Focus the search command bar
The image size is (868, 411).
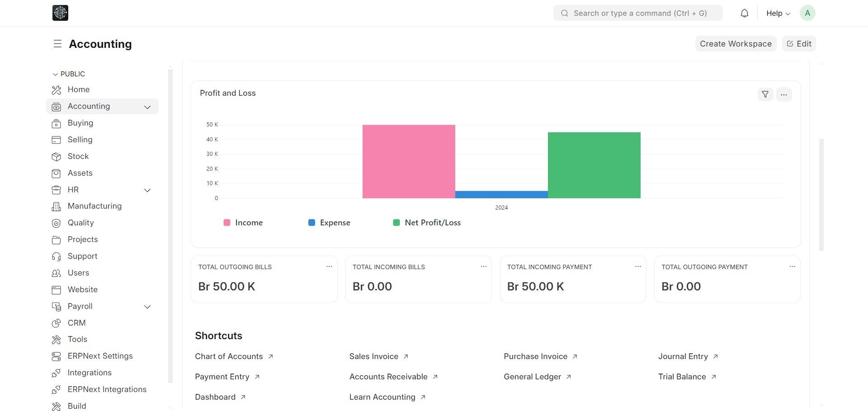click(x=637, y=13)
